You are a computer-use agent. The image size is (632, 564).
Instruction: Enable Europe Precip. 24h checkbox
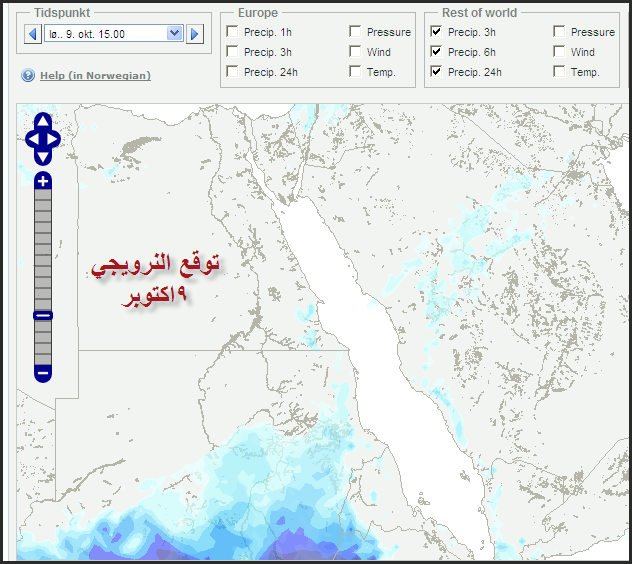click(x=232, y=72)
